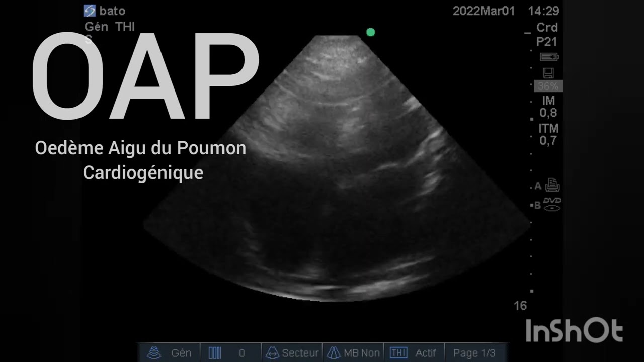Toggle the THI harmonic imaging icon

click(398, 353)
